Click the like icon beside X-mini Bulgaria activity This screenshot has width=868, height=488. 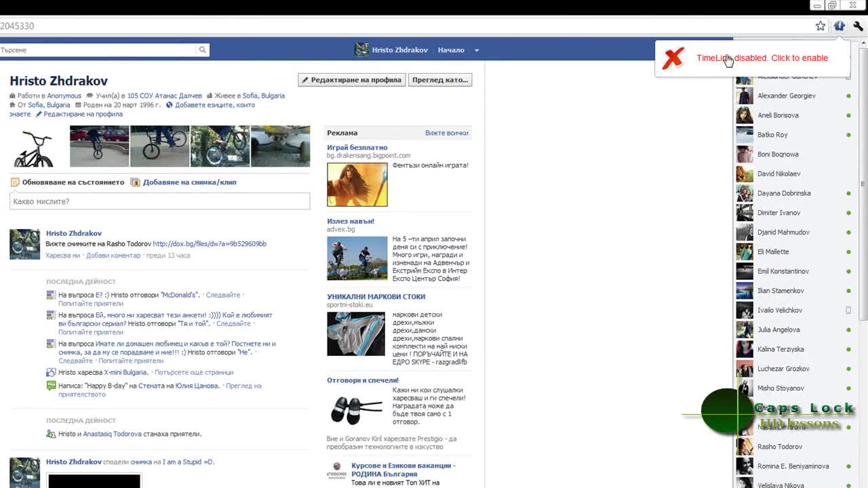[x=50, y=372]
